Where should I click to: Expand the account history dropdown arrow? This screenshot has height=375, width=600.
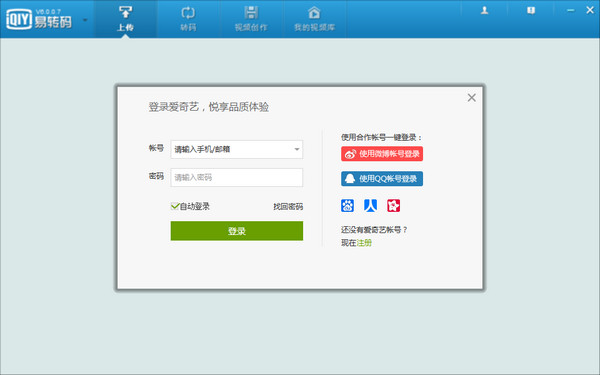tap(297, 149)
